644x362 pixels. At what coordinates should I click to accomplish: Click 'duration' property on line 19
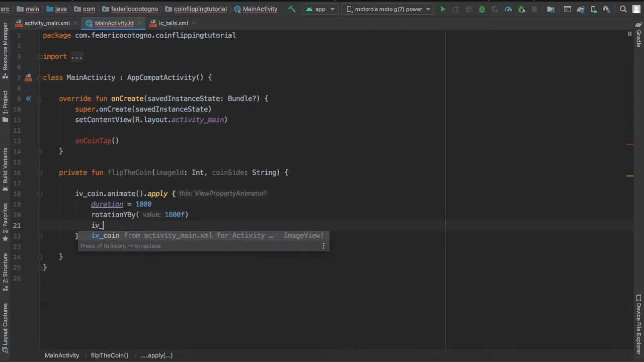(107, 204)
